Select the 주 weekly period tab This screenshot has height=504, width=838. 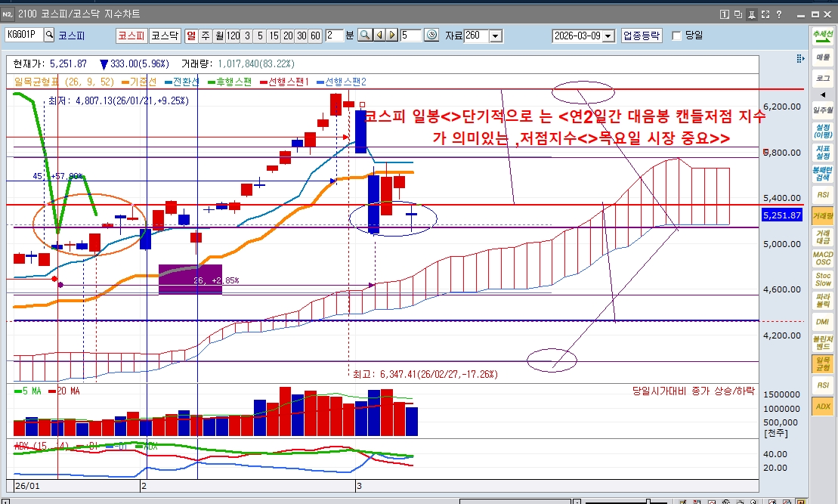pos(206,35)
